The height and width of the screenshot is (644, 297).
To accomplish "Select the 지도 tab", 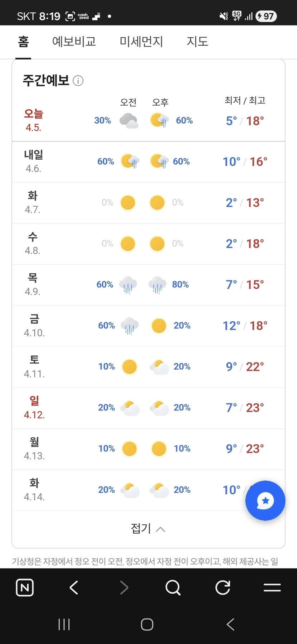I will click(x=197, y=42).
